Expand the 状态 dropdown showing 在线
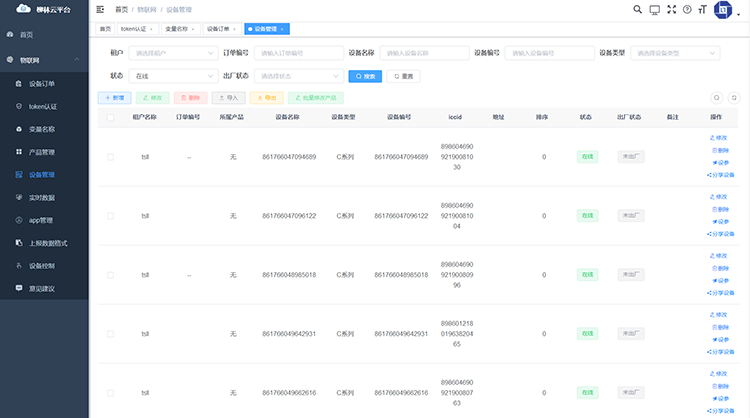Viewport: 750px width, 418px height. pos(172,76)
